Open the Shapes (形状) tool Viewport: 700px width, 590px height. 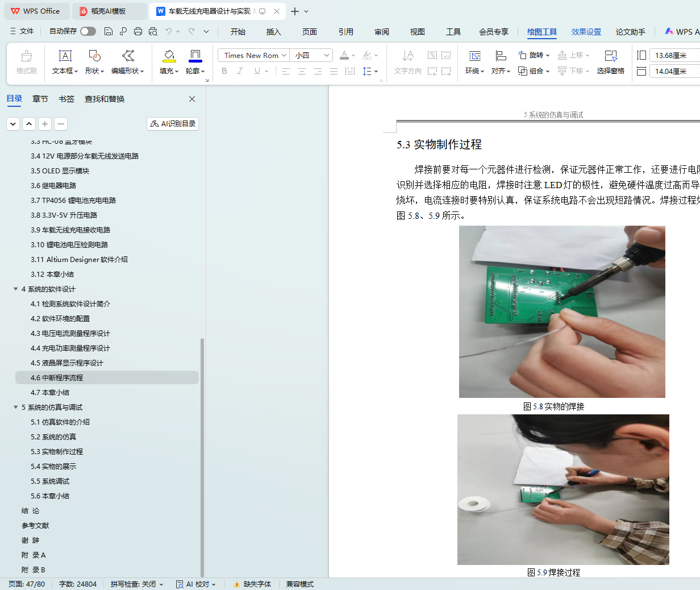tap(94, 56)
